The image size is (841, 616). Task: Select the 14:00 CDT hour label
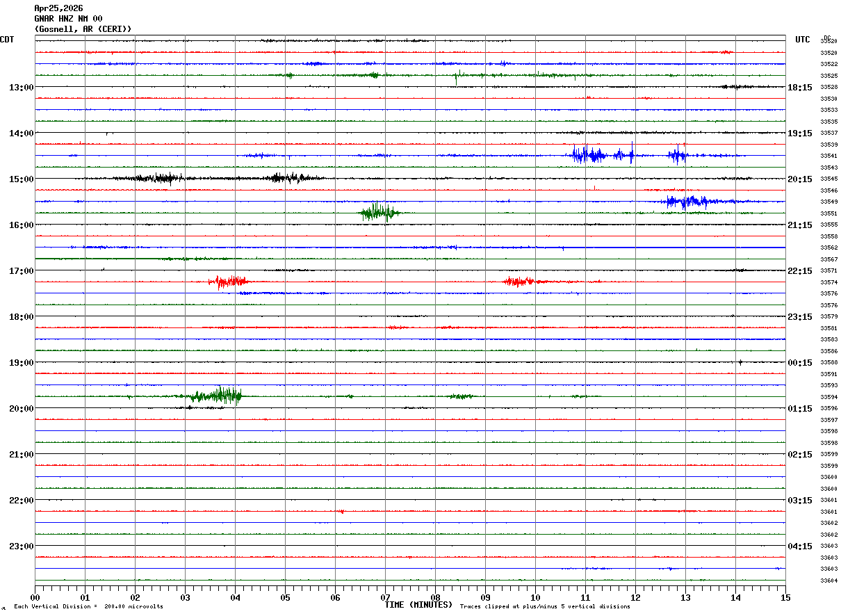(21, 133)
